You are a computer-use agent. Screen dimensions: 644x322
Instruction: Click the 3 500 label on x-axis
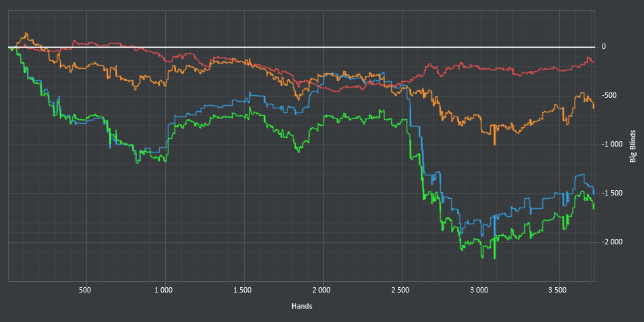tap(558, 290)
